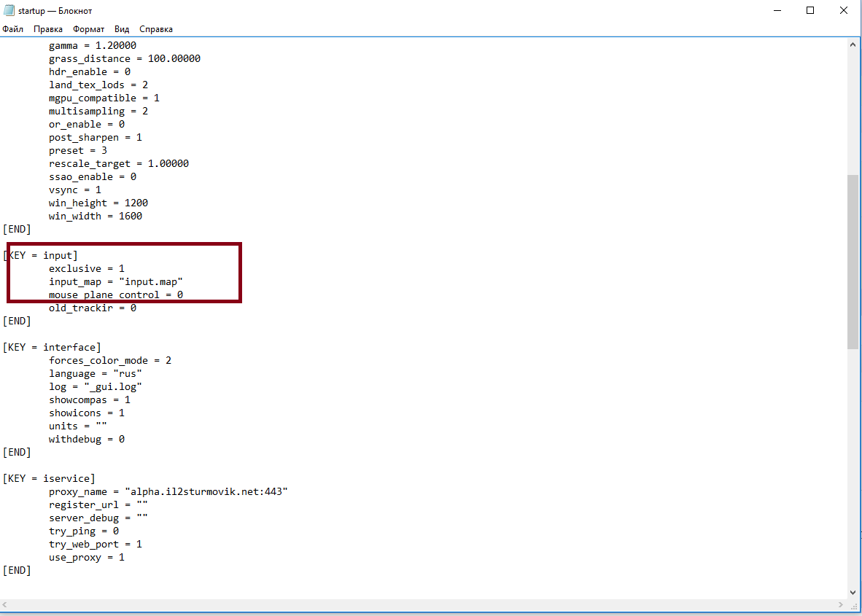Click the line 'try_web_port = 1'
The image size is (862, 616).
(x=95, y=545)
